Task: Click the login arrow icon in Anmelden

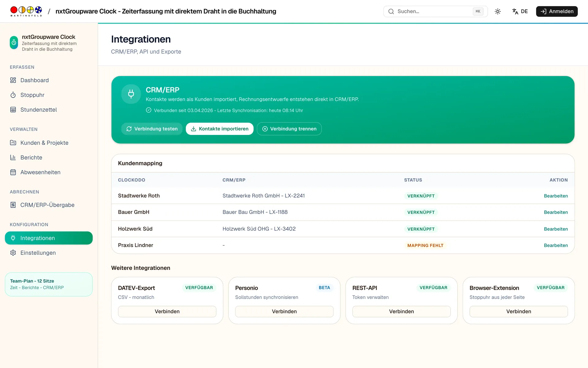Action: coord(543,11)
